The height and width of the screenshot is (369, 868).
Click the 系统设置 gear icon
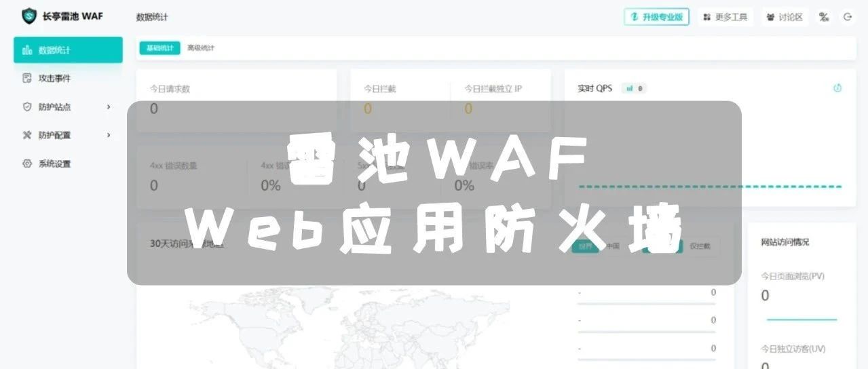(x=27, y=164)
